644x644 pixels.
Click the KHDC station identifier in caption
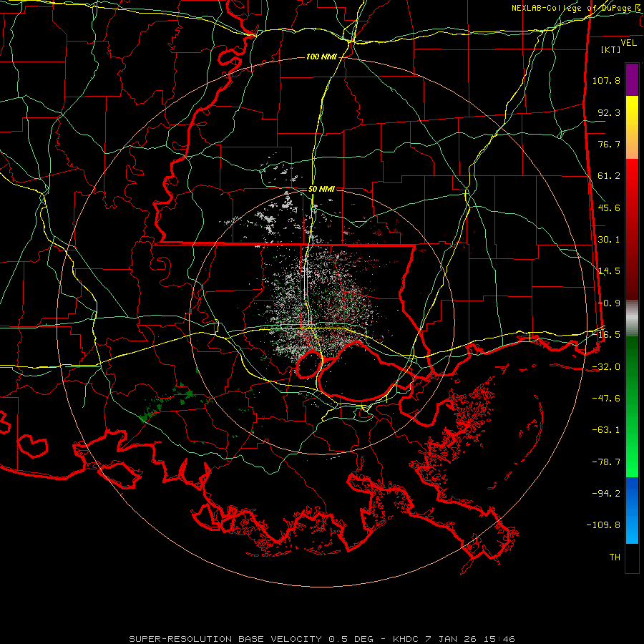pyautogui.click(x=406, y=639)
